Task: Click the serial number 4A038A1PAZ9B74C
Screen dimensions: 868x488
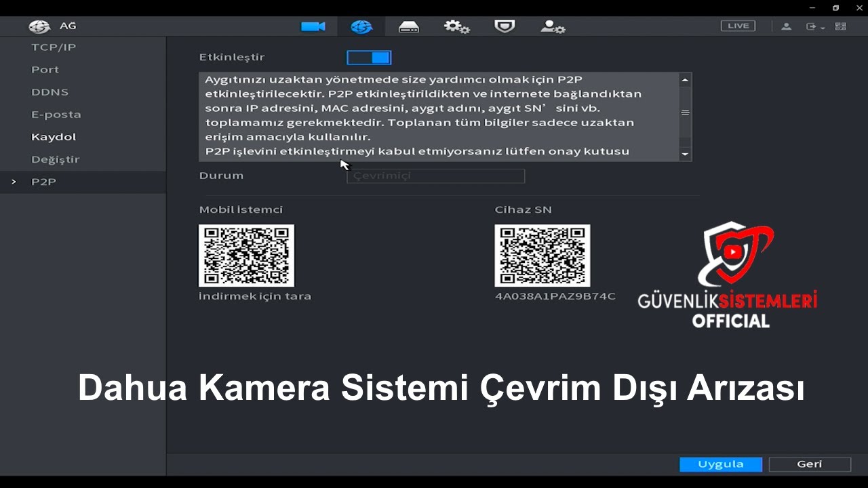Action: coord(555,296)
